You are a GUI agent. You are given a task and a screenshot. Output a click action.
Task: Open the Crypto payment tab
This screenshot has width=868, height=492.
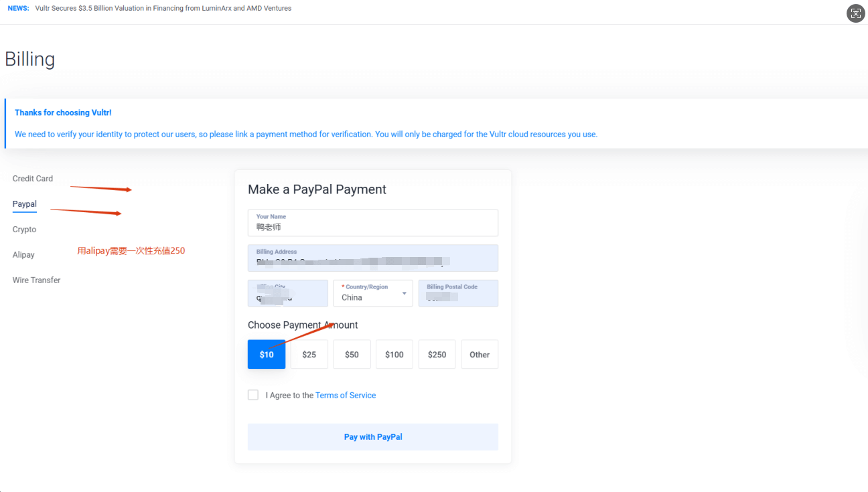25,230
